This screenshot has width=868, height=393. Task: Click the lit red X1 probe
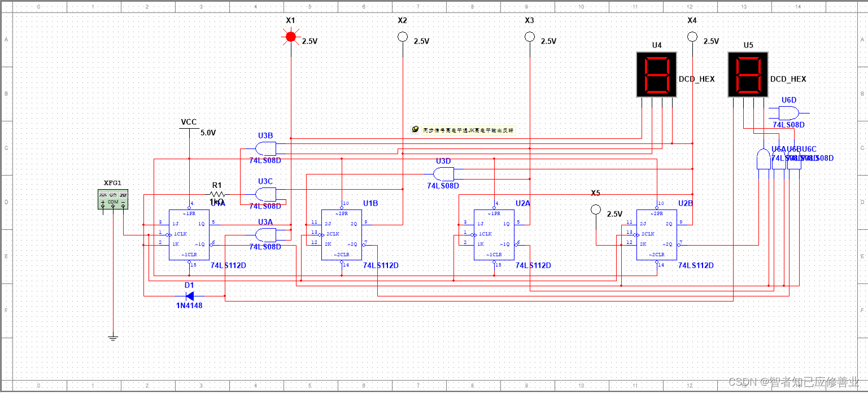pyautogui.click(x=290, y=37)
